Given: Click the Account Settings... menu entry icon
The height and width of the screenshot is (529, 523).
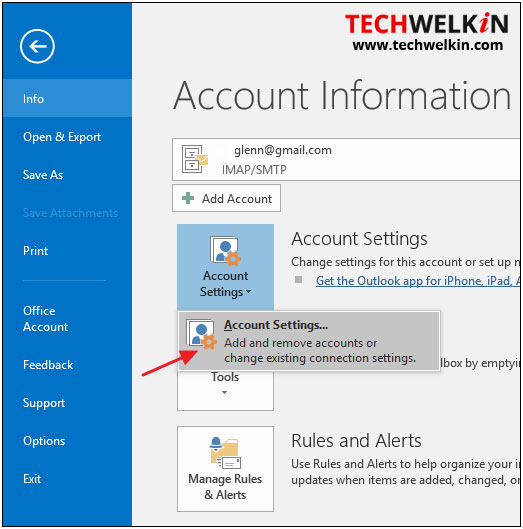Looking at the screenshot, I should click(x=201, y=334).
